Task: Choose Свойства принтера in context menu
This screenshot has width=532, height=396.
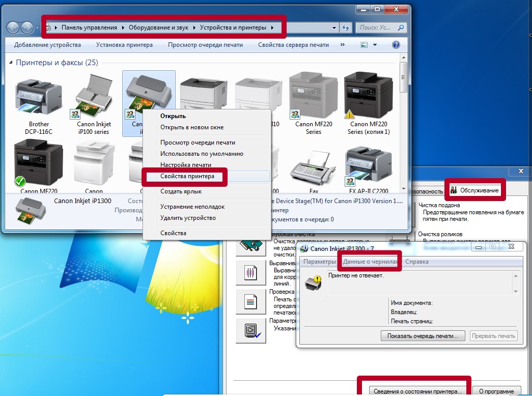Action: click(x=187, y=176)
